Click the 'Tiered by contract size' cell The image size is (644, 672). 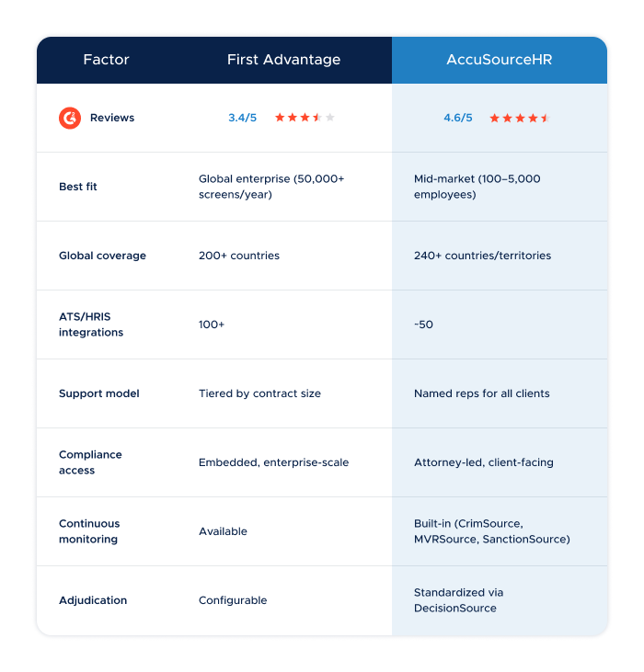[259, 393]
